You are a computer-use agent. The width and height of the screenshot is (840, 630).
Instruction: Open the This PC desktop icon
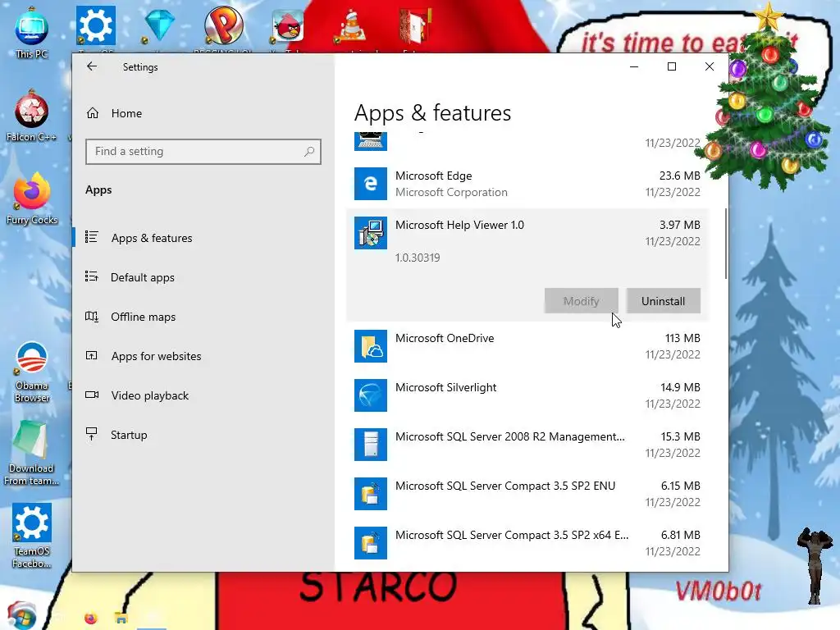tap(32, 32)
